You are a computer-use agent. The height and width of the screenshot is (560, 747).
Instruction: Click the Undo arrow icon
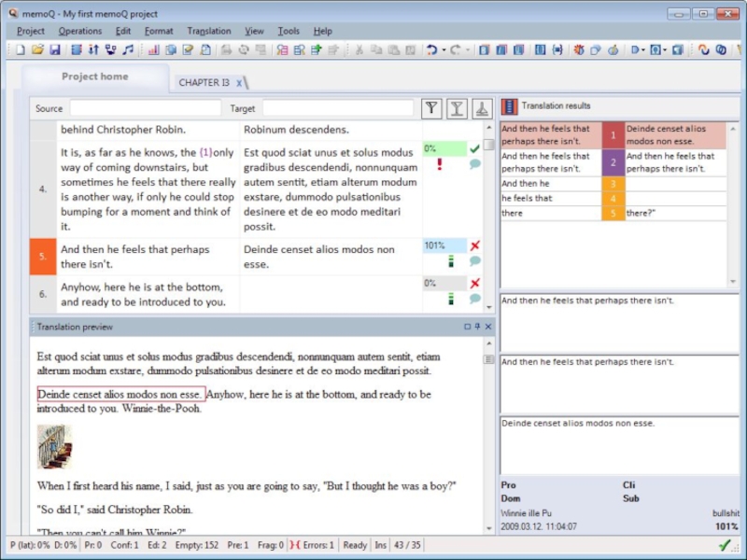click(431, 49)
